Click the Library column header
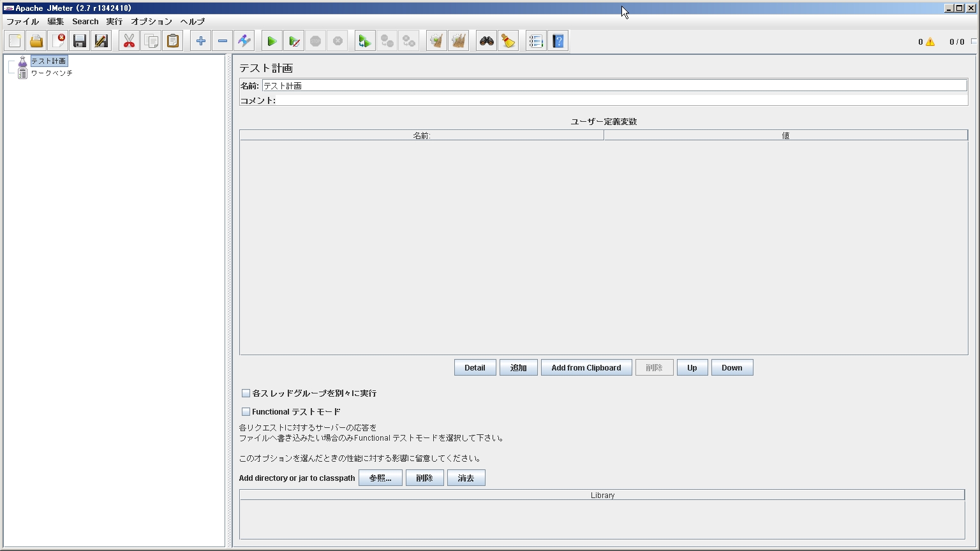This screenshot has width=980, height=551. coord(602,496)
